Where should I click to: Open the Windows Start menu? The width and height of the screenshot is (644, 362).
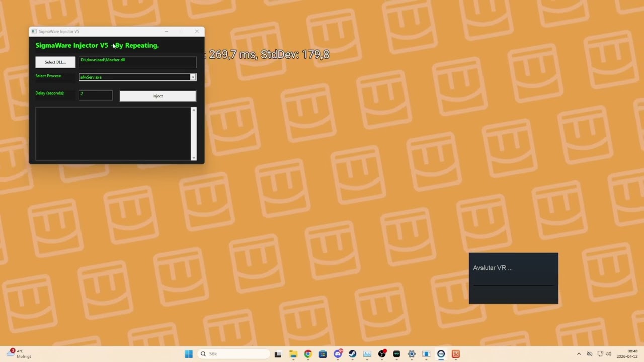pyautogui.click(x=189, y=354)
